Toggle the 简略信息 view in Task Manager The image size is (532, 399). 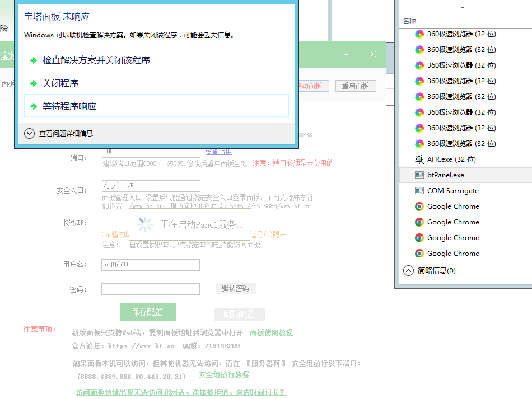click(x=408, y=270)
